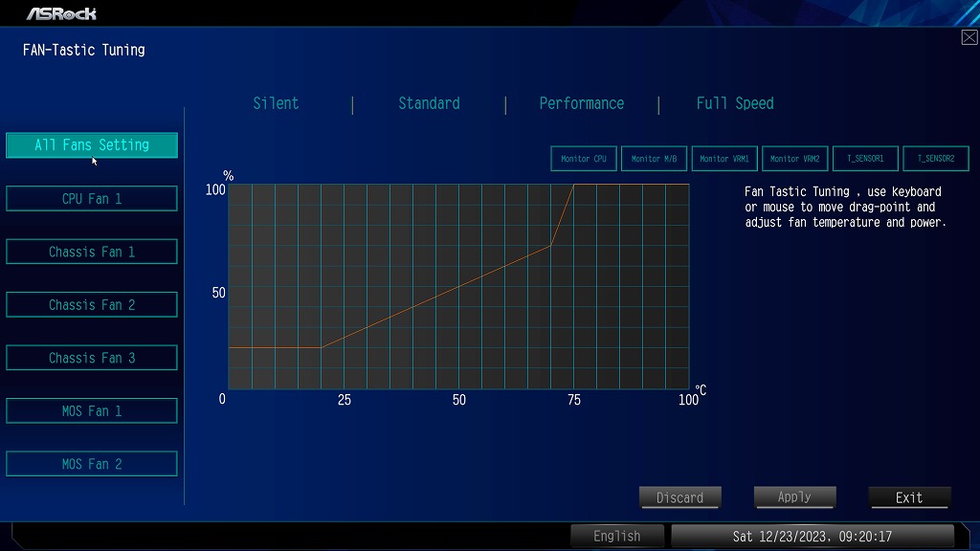Open the English language selector
Viewport: 980px width, 551px height.
tap(617, 536)
